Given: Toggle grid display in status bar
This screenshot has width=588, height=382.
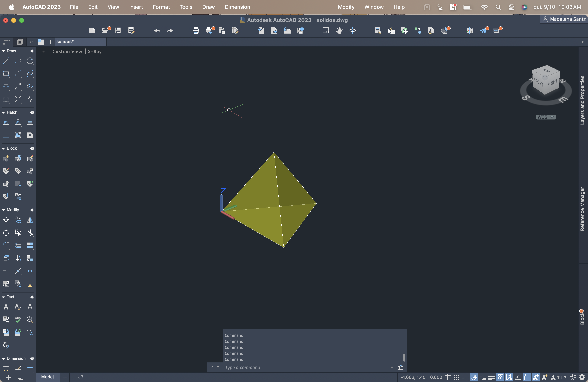Looking at the screenshot, I should coord(447,377).
